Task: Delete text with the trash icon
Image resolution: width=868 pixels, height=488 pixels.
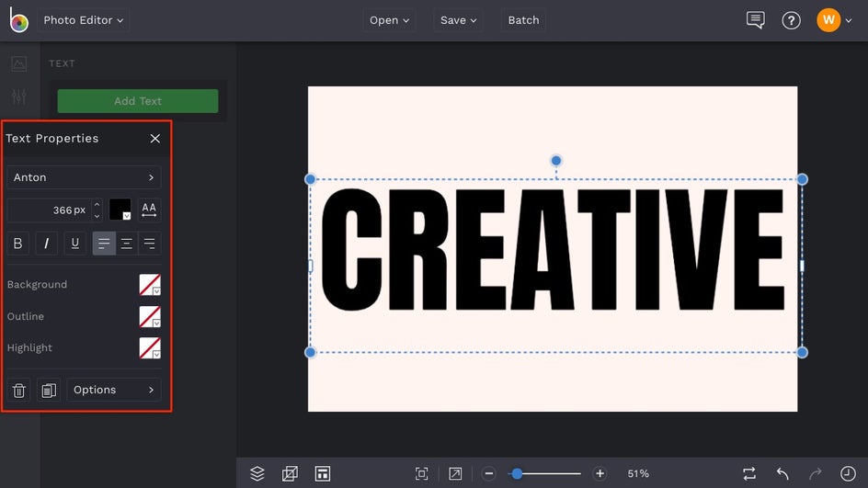Action: tap(18, 390)
